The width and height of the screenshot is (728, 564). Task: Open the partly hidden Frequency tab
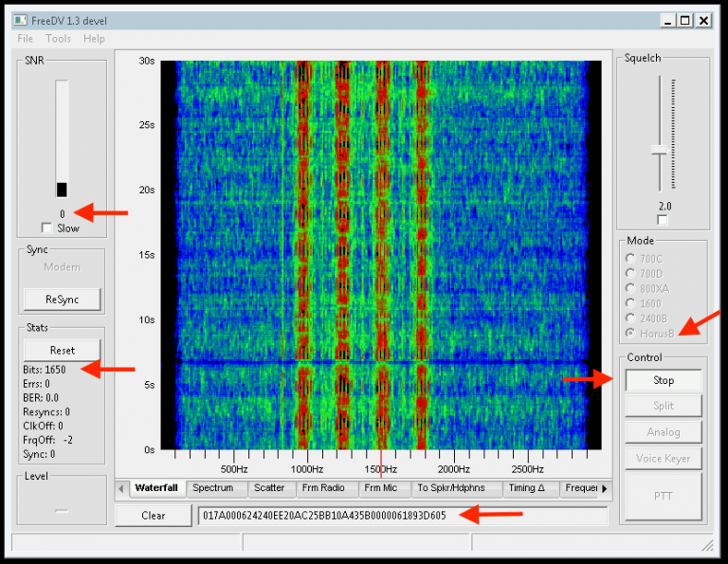click(x=580, y=488)
